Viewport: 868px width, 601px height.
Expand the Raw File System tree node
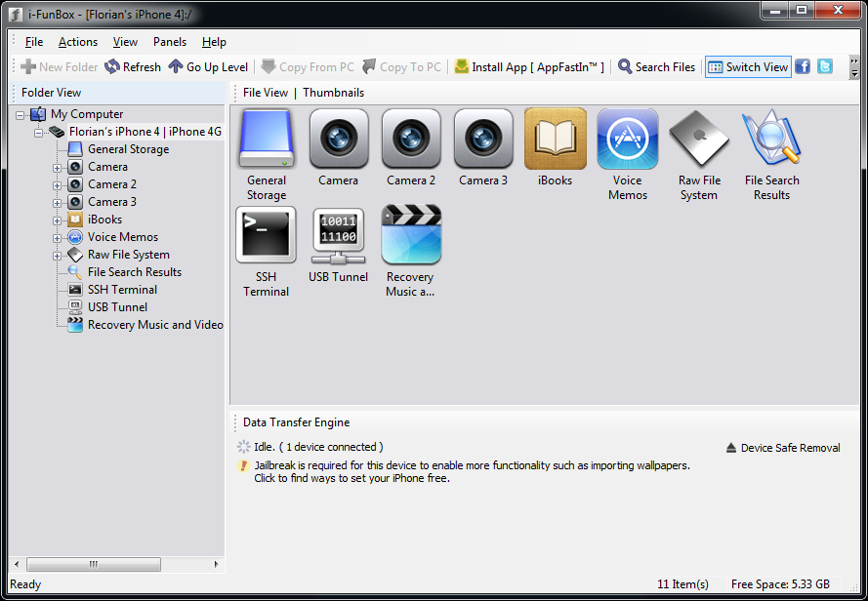58,255
